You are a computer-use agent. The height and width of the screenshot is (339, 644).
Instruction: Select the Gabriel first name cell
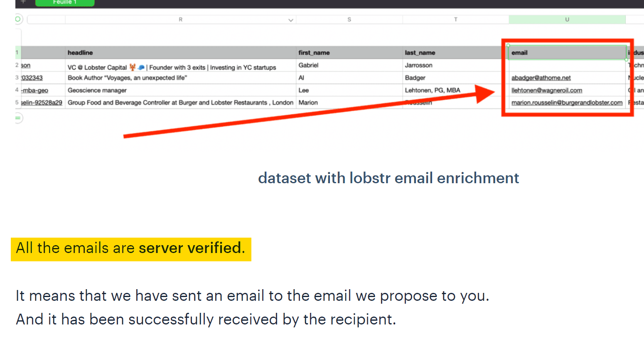pyautogui.click(x=349, y=65)
